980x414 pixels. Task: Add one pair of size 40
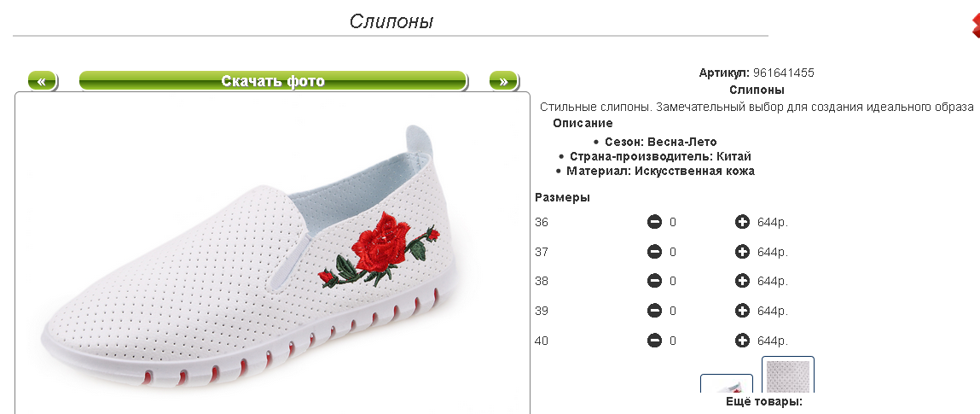(x=742, y=341)
